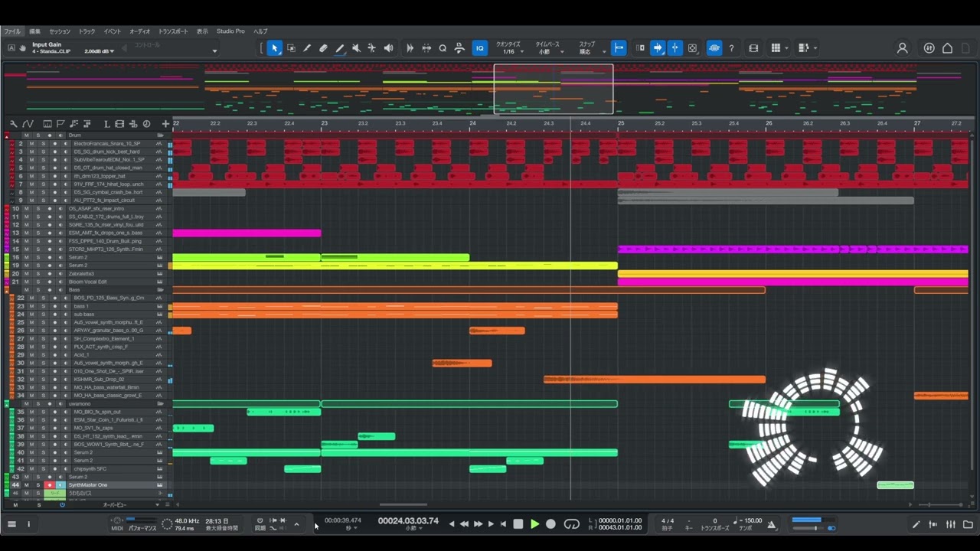Toggle the blue snap-to-grid button

[x=619, y=48]
